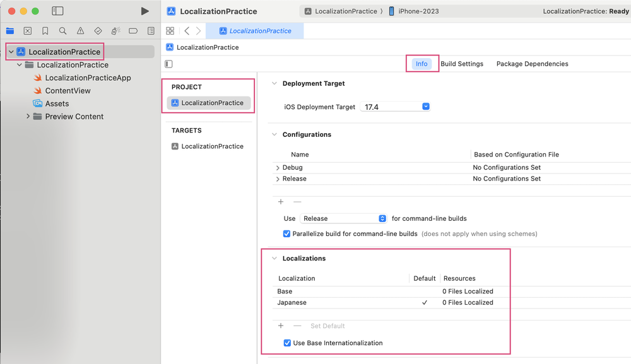Switch to the Build Settings tab
Screen dimensions: 631x364
461,64
